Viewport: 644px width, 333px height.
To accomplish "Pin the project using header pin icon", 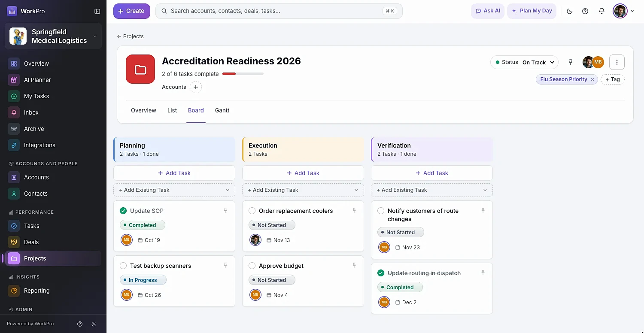I will (x=571, y=62).
